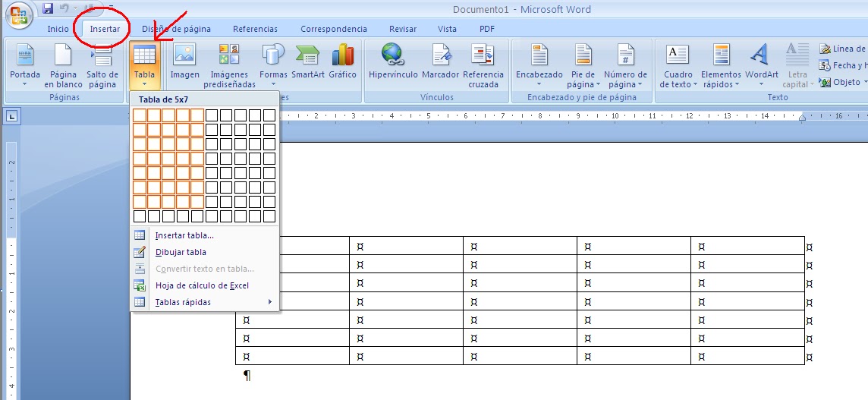This screenshot has height=400, width=868.
Task: Insert WordArt text
Action: [x=761, y=65]
